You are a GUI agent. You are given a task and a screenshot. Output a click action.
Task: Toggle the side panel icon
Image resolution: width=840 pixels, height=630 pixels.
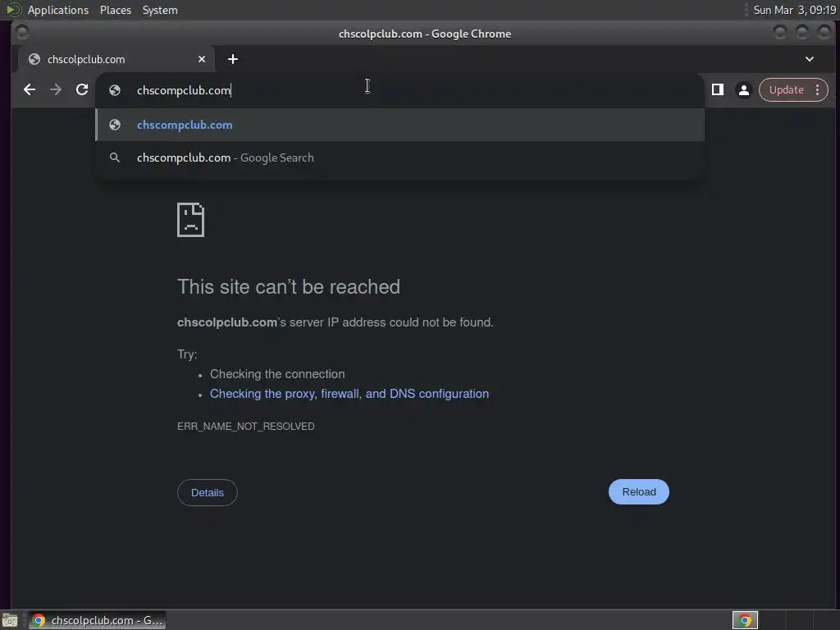click(x=718, y=90)
